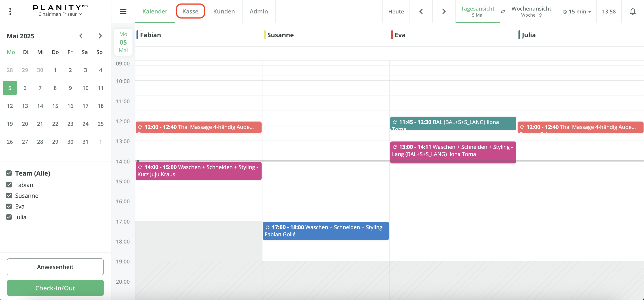
Task: Open the 17:00 Fabian Gollé appointment
Action: 326,231
